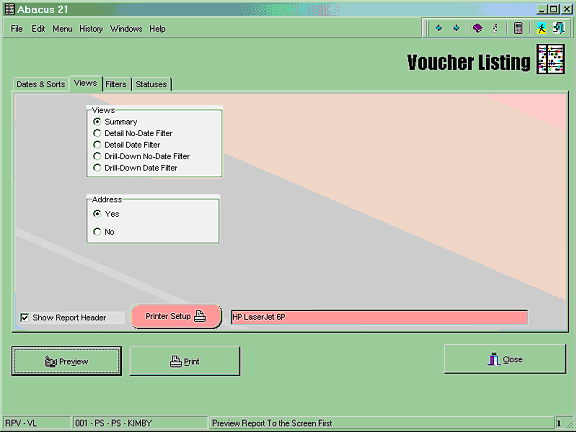The height and width of the screenshot is (432, 576).
Task: Click the Abacus 21 title bar icon
Action: [9, 9]
